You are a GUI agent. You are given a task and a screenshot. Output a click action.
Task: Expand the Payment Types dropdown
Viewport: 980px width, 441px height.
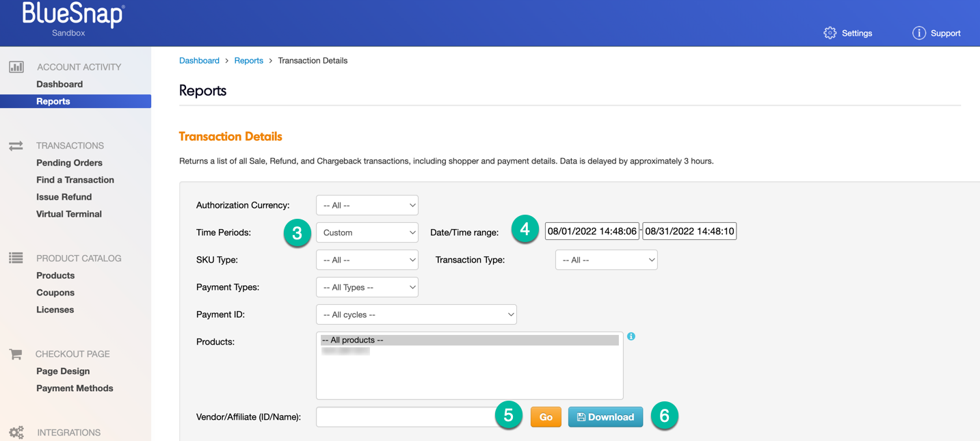(367, 287)
